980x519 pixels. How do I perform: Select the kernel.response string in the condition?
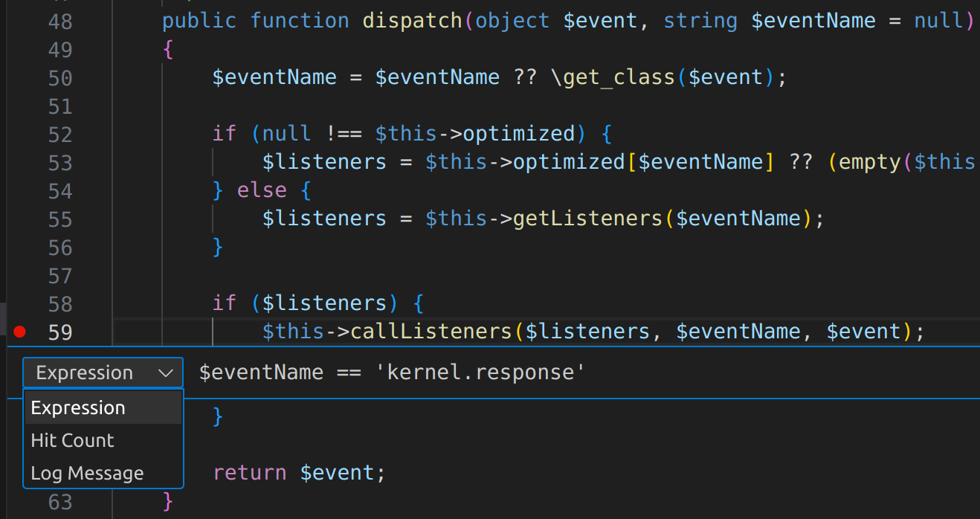click(482, 372)
